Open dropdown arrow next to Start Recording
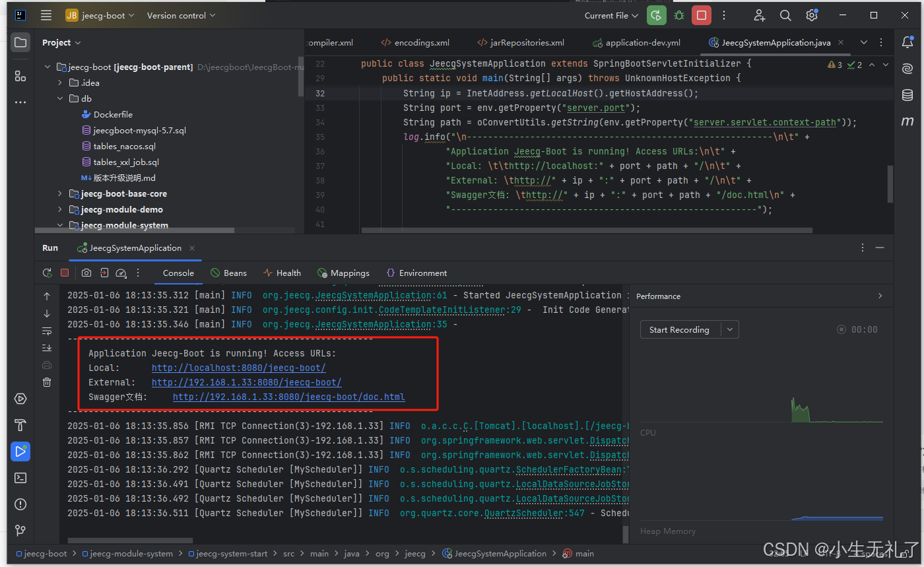 [x=729, y=329]
